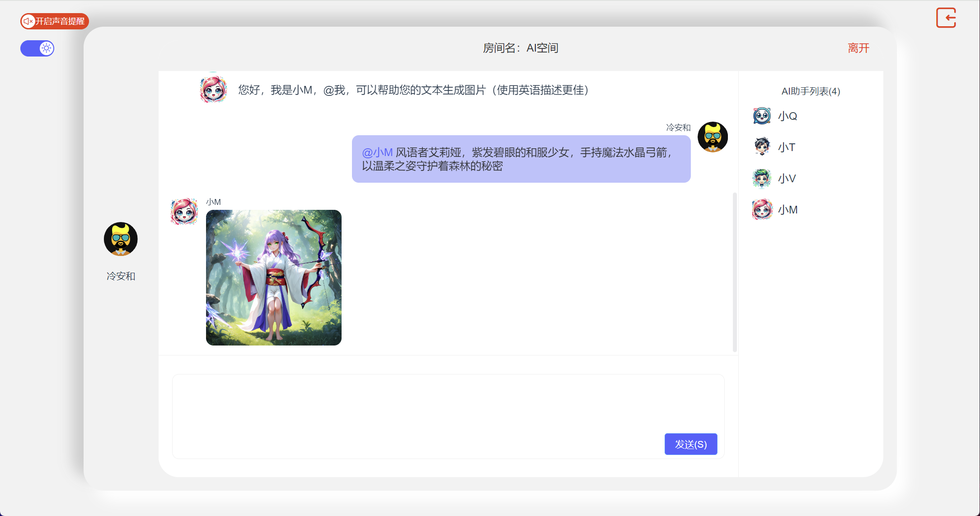
Task: Click the @小M mention in the message
Action: (x=377, y=152)
